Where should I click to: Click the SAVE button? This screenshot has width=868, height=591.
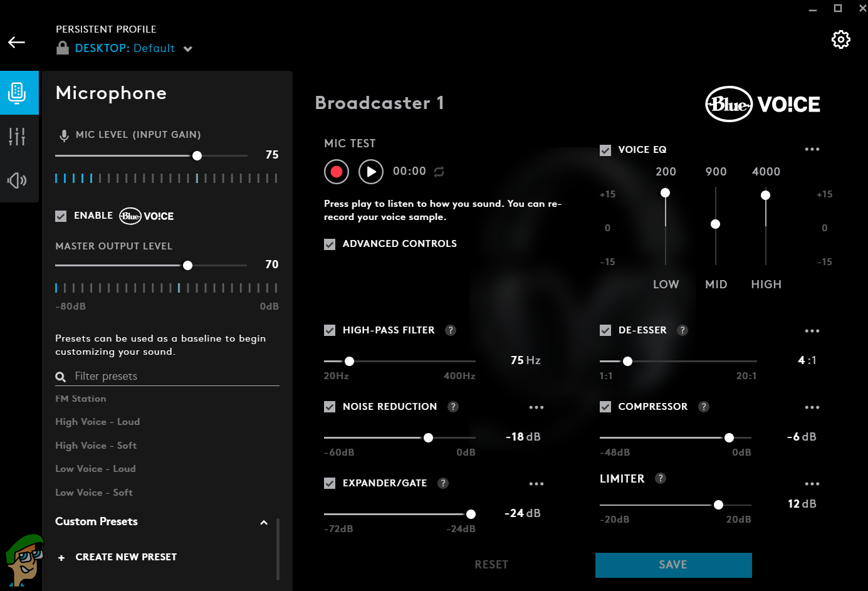(673, 565)
